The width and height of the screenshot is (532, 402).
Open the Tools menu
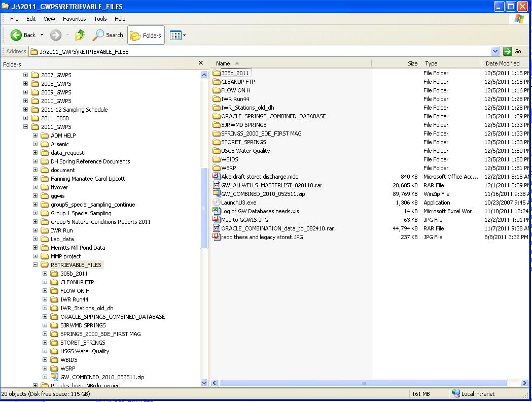pos(100,19)
